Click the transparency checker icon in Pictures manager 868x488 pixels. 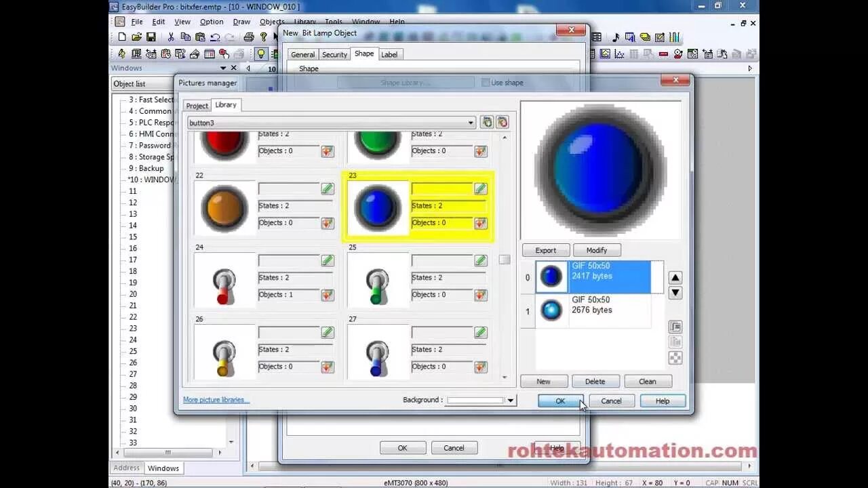pyautogui.click(x=675, y=358)
